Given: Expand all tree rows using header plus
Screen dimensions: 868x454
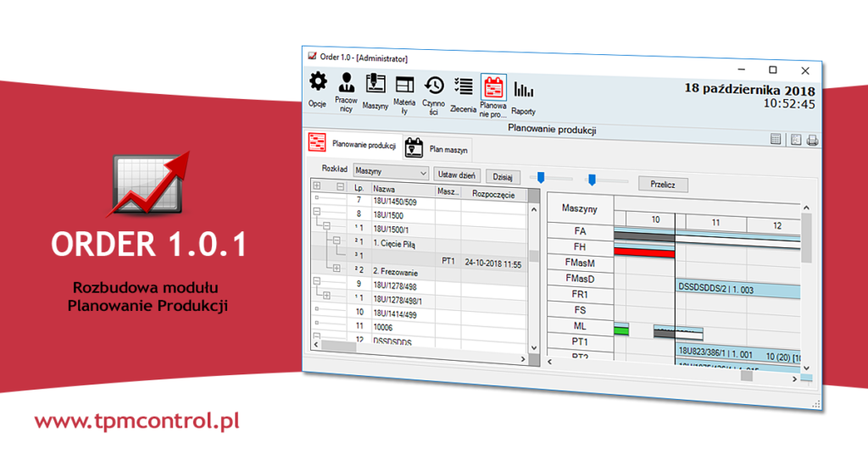Looking at the screenshot, I should (317, 185).
